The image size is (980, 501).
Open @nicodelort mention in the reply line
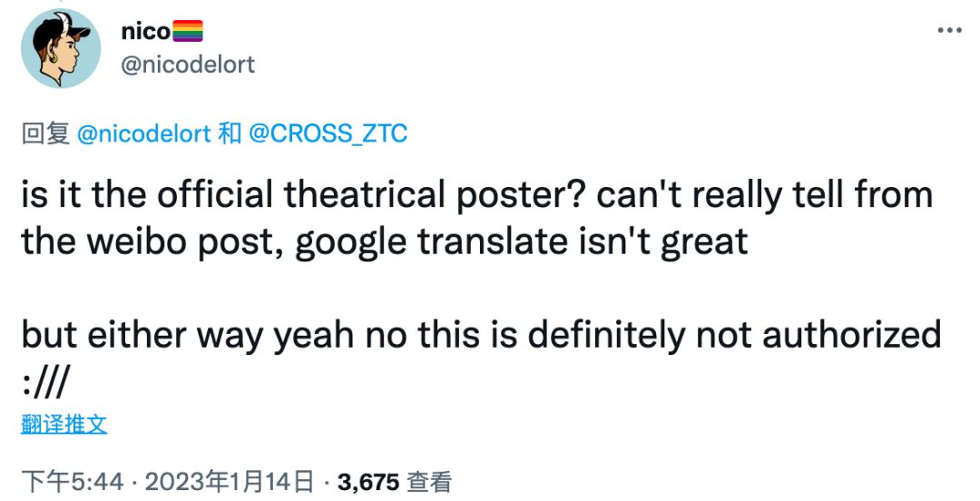pyautogui.click(x=144, y=134)
